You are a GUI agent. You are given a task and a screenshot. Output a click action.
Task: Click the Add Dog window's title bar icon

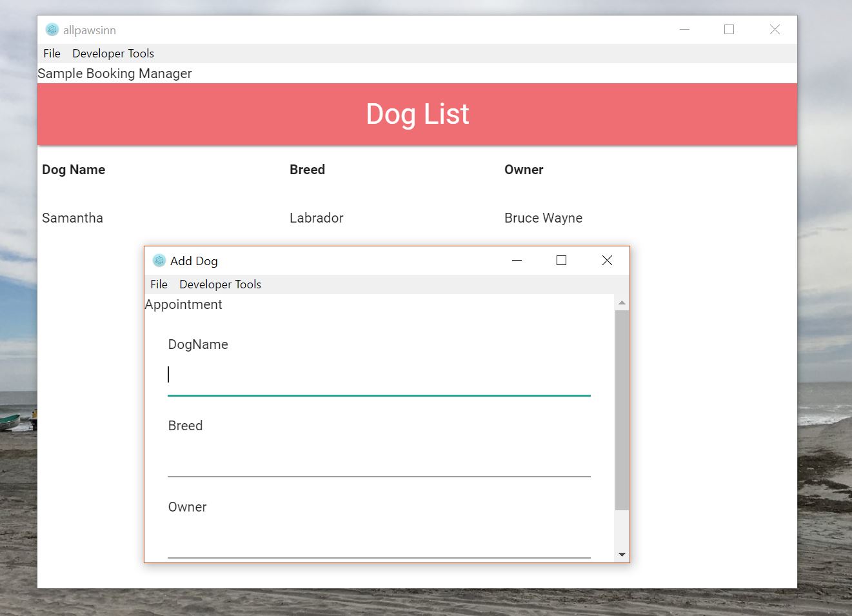[x=159, y=261]
